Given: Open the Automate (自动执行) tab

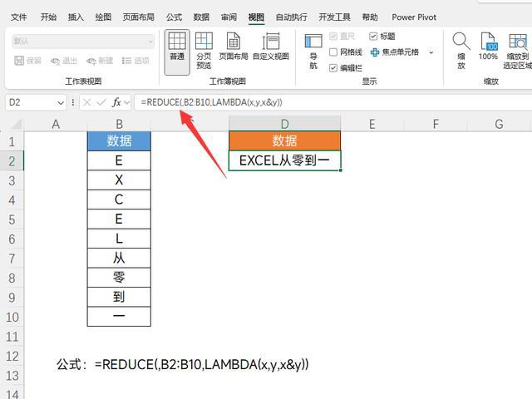Looking at the screenshot, I should click(x=292, y=17).
